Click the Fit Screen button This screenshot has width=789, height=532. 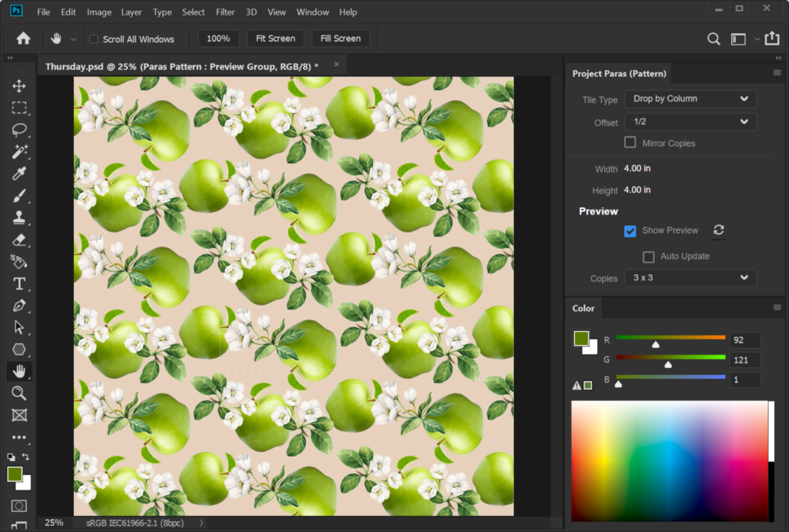click(275, 38)
